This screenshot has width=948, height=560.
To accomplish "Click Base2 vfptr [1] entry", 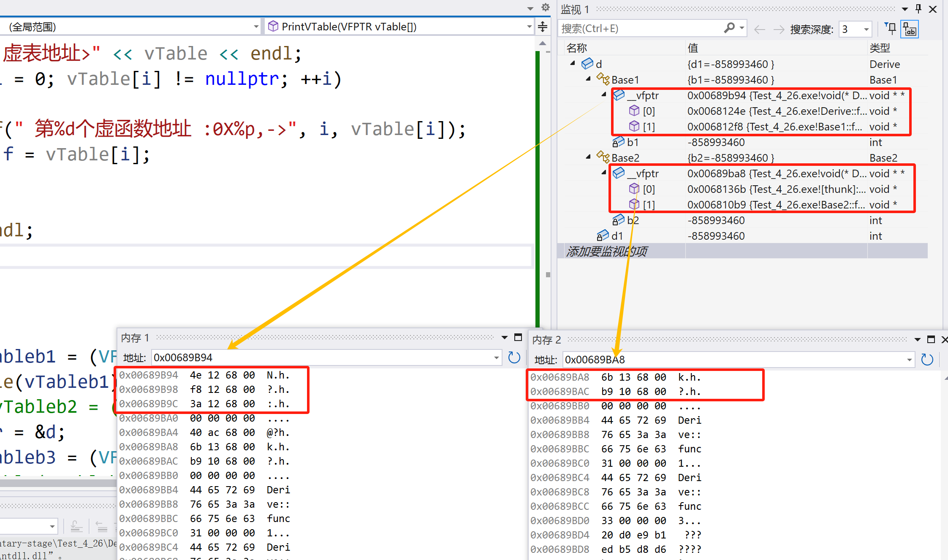I will pos(747,205).
